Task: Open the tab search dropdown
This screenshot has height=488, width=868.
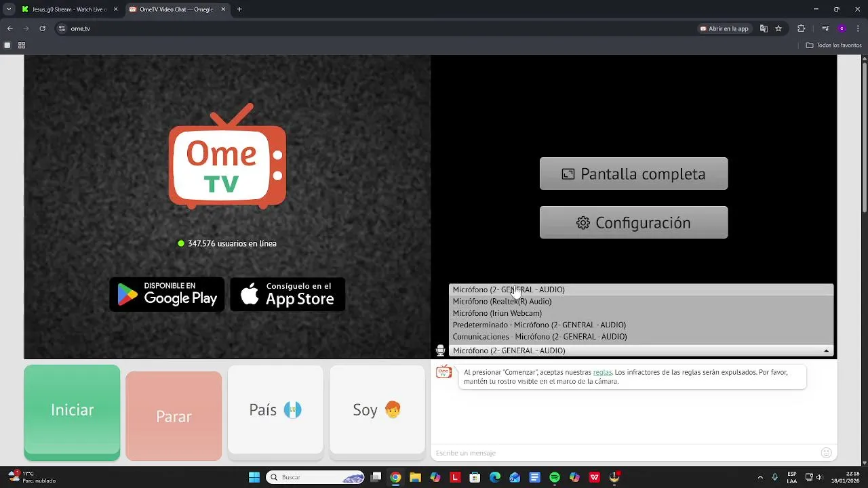Action: (9, 9)
